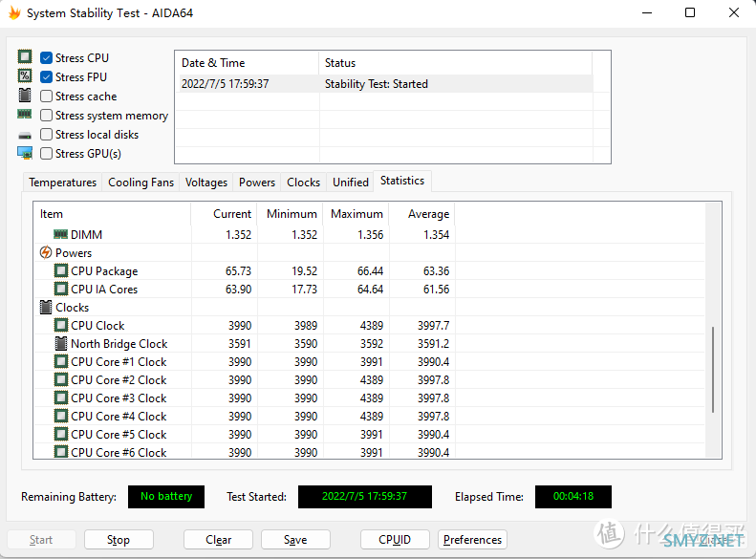Click the Minimum column header
Image resolution: width=756 pixels, height=559 pixels.
click(290, 213)
